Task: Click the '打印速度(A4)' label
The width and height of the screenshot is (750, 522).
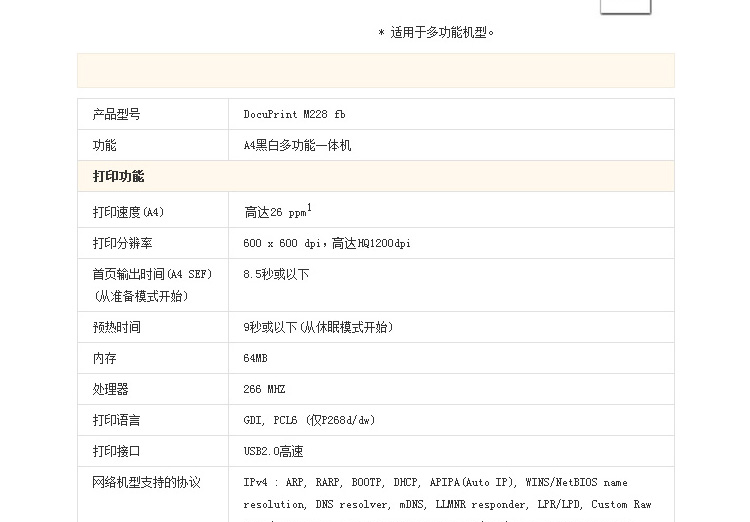Action: point(128,212)
